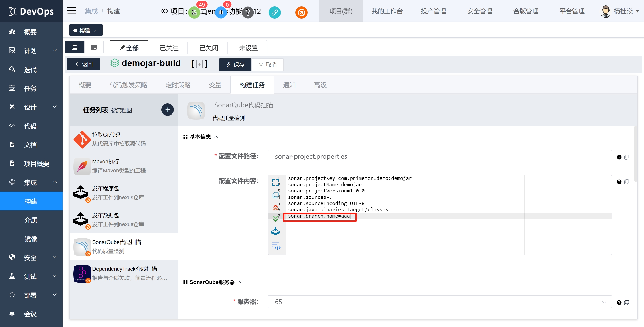Switch to the board view toggle
This screenshot has height=327, width=644.
tap(94, 47)
